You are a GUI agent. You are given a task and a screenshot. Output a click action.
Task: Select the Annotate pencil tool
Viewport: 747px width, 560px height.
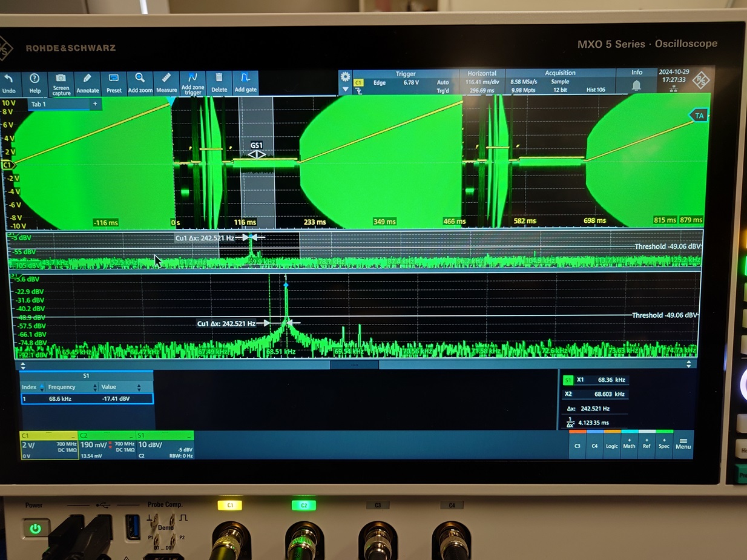pyautogui.click(x=87, y=79)
